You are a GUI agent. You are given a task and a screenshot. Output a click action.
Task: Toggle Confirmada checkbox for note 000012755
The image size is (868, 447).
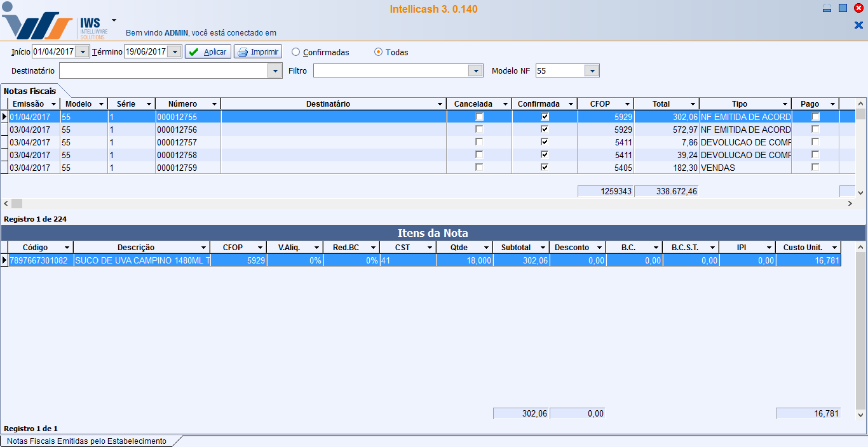545,117
